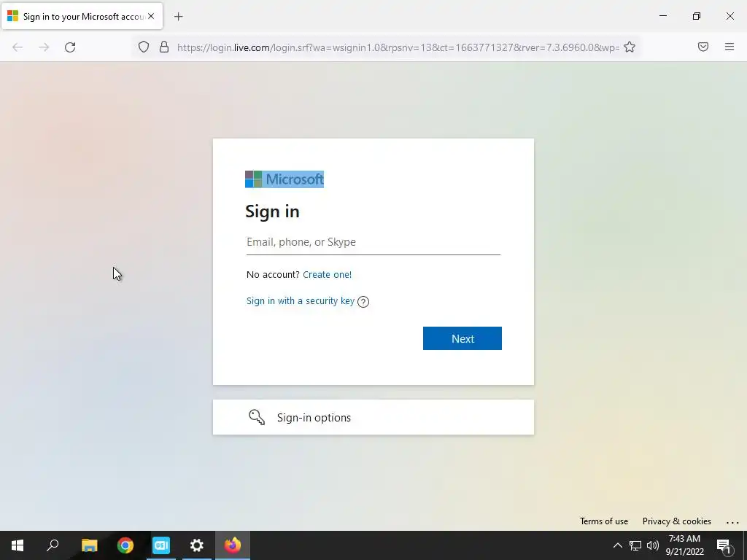The width and height of the screenshot is (747, 560).
Task: Click the Microsoft logo image
Action: point(285,179)
